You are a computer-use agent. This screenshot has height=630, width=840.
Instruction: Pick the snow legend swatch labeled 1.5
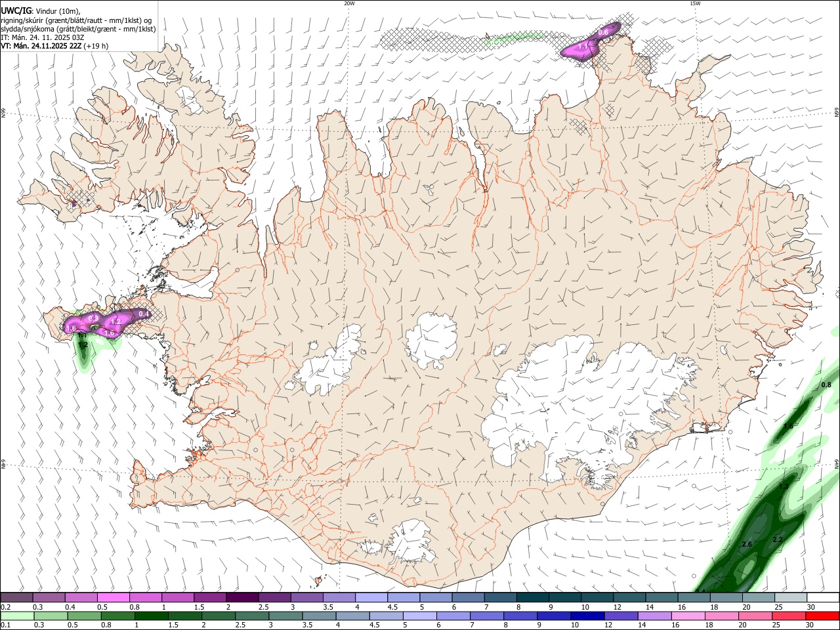coord(210,597)
